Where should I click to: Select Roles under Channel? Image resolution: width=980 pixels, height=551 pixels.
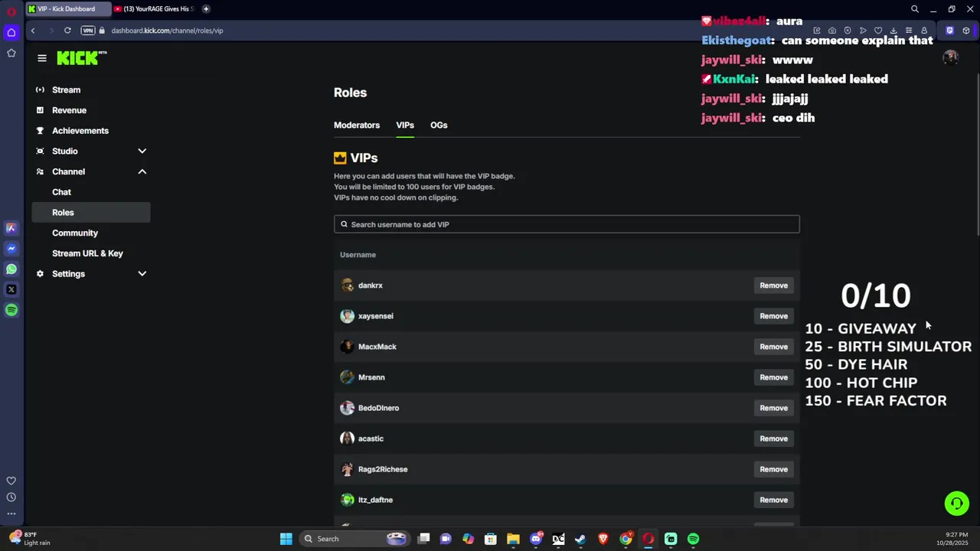(91, 213)
